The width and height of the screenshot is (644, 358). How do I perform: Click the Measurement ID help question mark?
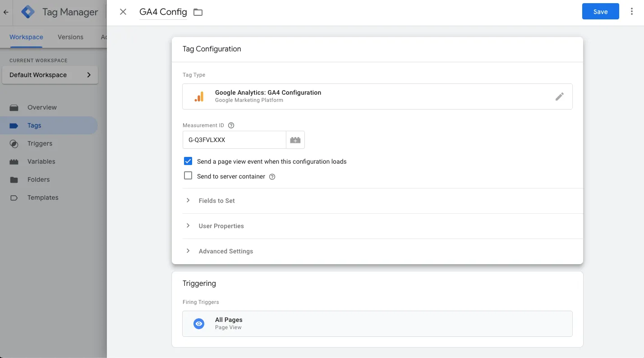pyautogui.click(x=231, y=125)
